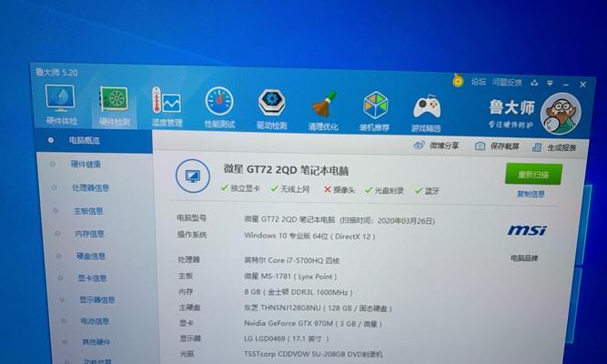This screenshot has height=364, width=607.
Task: Click 生成报表 generate report
Action: pyautogui.click(x=554, y=147)
